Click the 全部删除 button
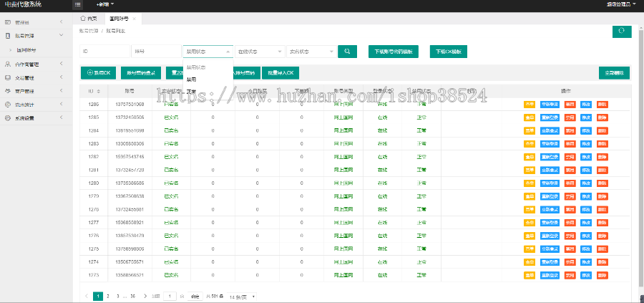The height and width of the screenshot is (303, 644). [614, 72]
